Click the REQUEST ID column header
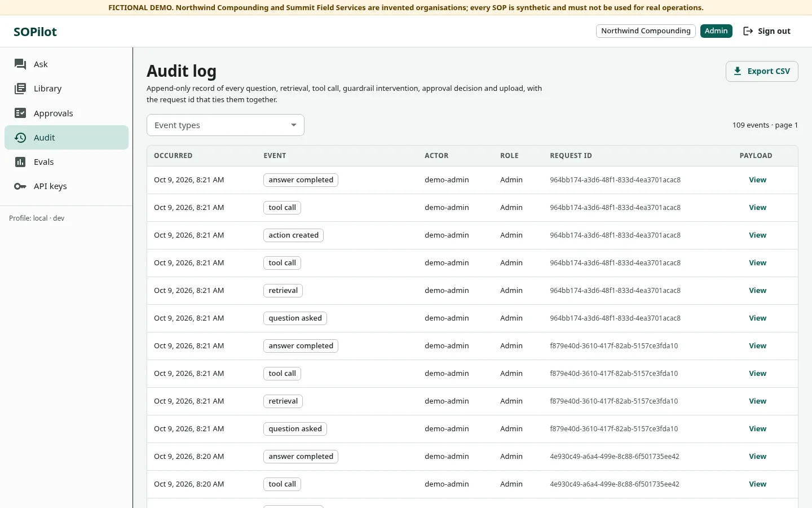Viewport: 812px width, 508px height. [x=571, y=156]
